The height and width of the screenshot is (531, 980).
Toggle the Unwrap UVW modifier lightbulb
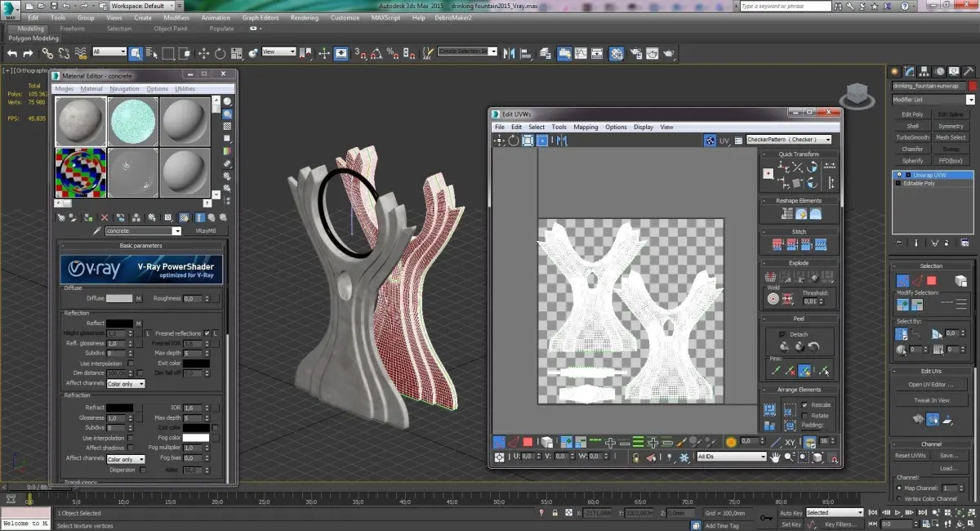point(899,175)
